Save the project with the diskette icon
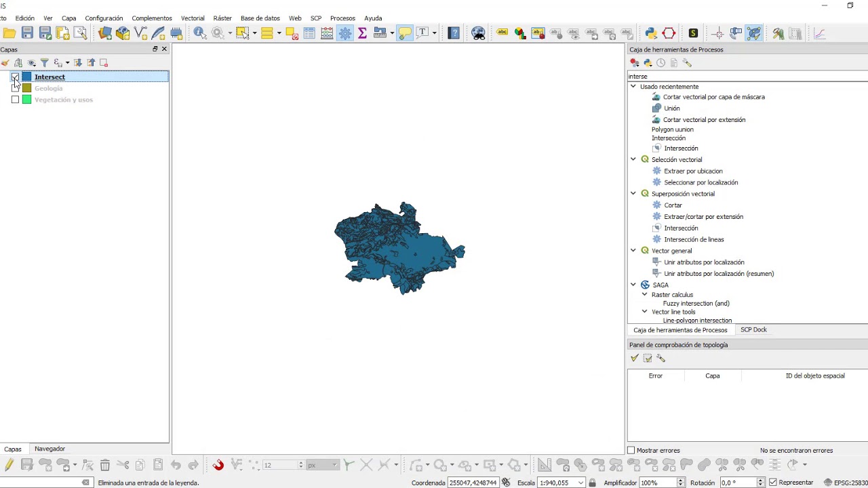Screen dimensions: 868x488 27,33
